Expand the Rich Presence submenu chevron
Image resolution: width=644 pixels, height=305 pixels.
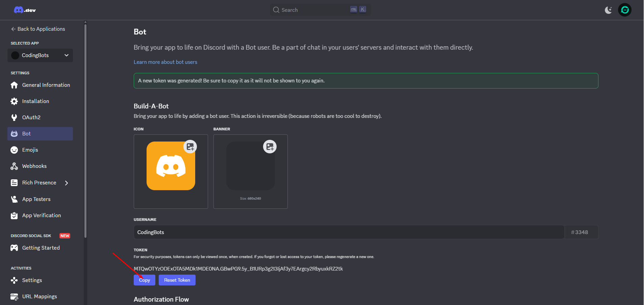[x=67, y=183]
